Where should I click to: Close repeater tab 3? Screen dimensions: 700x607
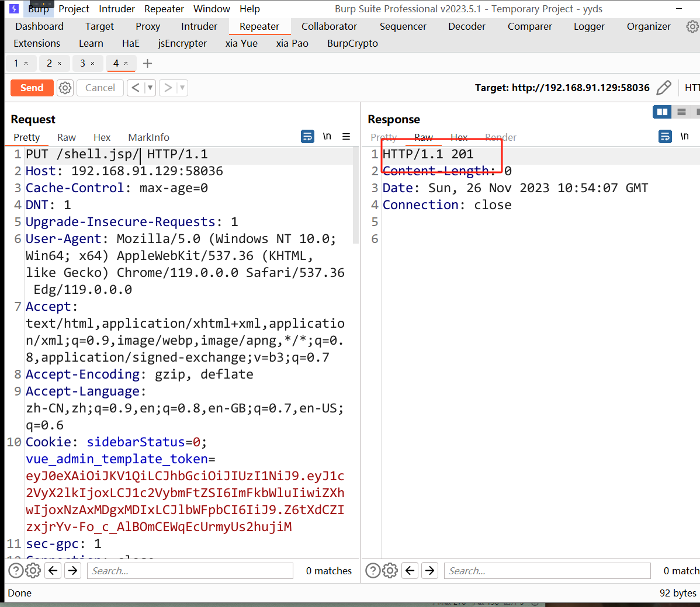[x=92, y=64]
